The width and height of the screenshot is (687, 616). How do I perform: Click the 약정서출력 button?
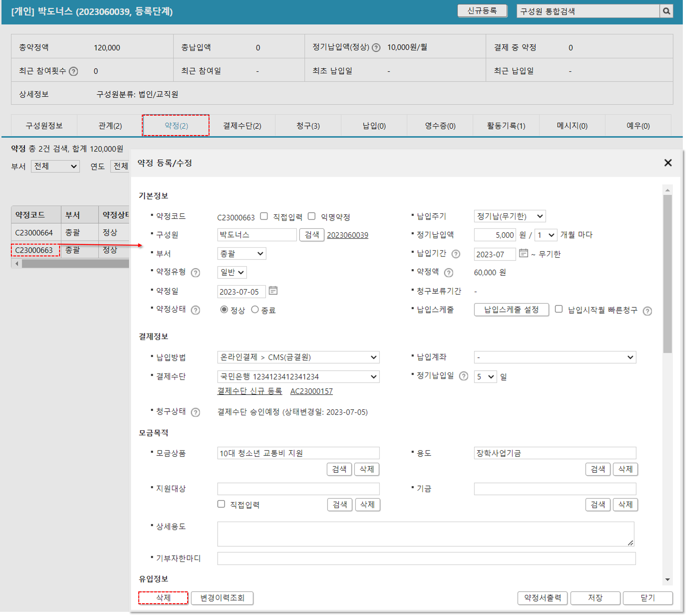tap(543, 598)
